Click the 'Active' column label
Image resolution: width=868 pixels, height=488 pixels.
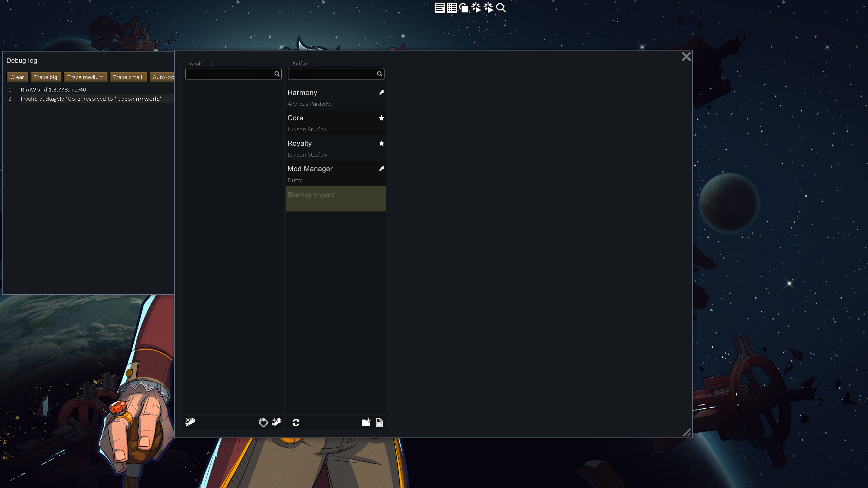click(300, 64)
